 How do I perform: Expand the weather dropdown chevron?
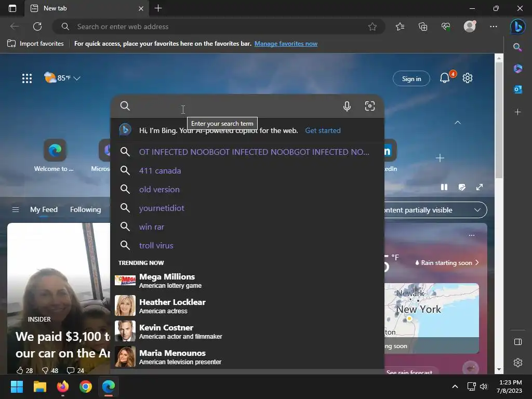77,78
